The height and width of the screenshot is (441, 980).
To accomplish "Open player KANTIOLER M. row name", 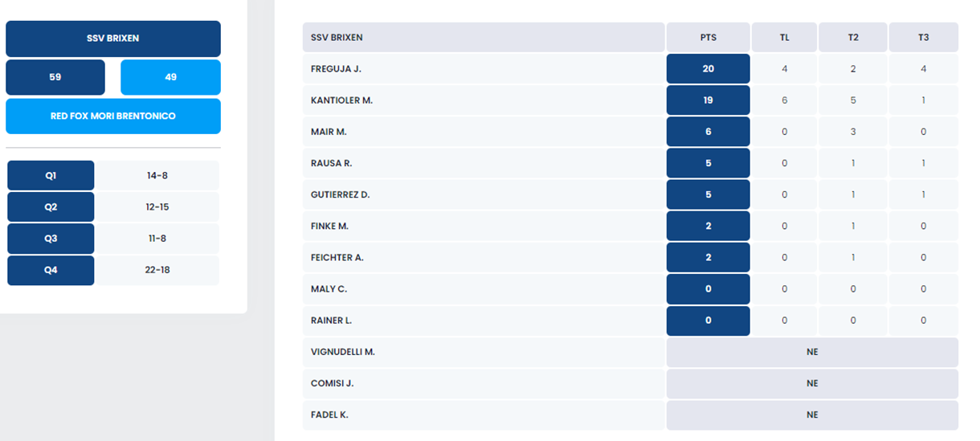I will point(341,100).
